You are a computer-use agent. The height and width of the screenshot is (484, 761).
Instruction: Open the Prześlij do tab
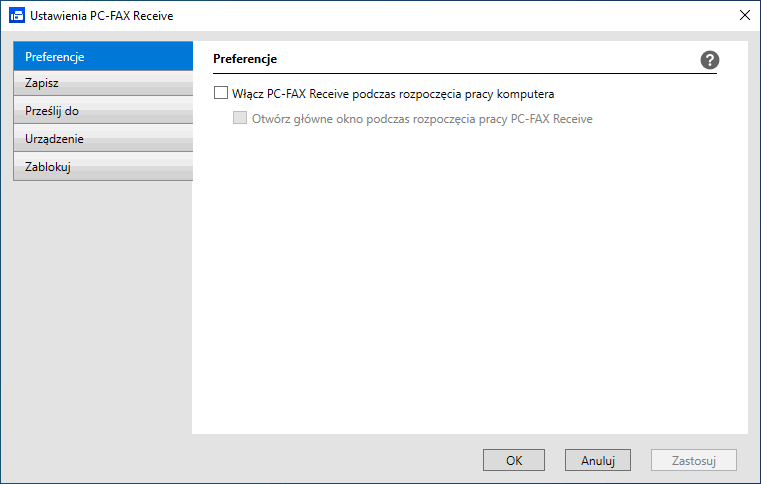coord(102,111)
